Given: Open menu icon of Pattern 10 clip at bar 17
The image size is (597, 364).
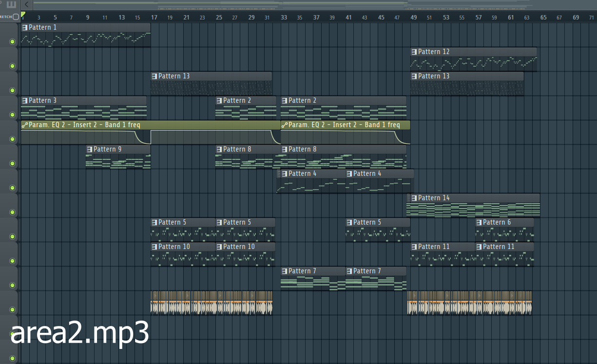Looking at the screenshot, I should point(154,247).
